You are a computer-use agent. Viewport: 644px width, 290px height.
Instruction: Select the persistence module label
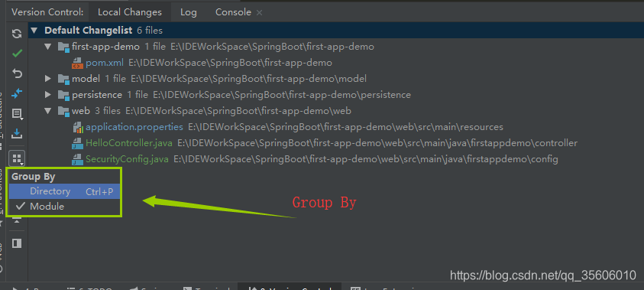point(97,95)
